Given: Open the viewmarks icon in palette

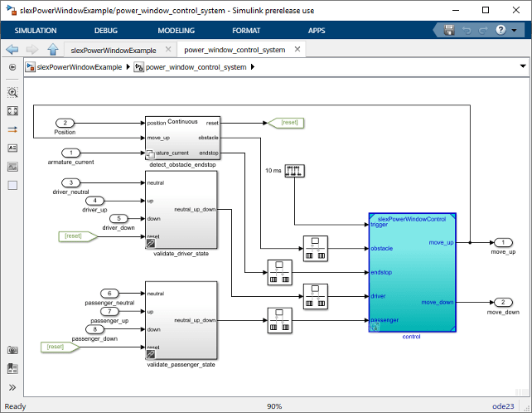Looking at the screenshot, I should (12, 369).
